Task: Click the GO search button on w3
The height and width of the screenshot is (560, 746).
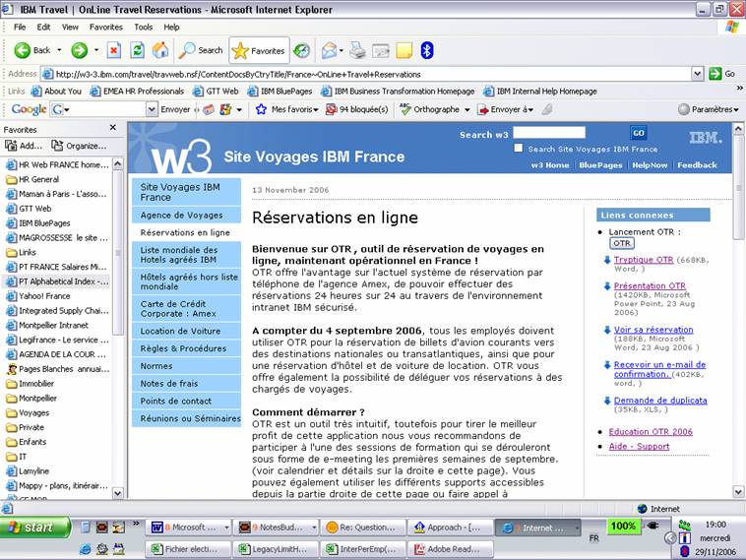Action: [638, 133]
